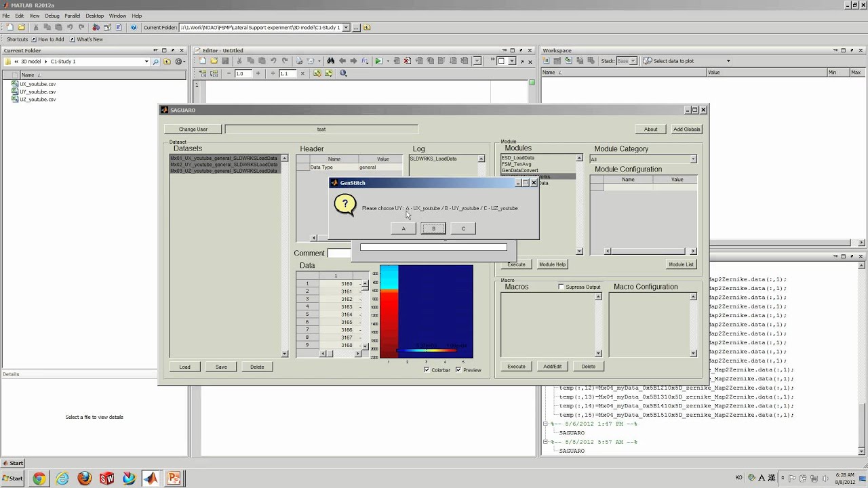
Task: Click Module Help button
Action: pyautogui.click(x=552, y=264)
